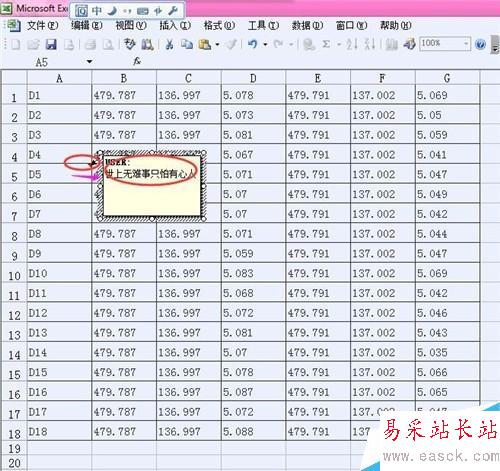The width and height of the screenshot is (500, 471).
Task: Open the 文件(F) menu
Action: click(x=42, y=25)
